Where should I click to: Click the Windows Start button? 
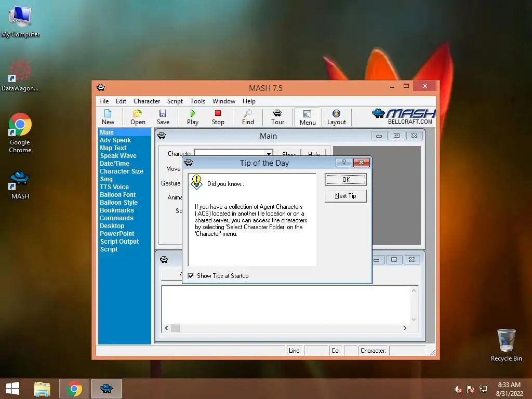tap(12, 389)
